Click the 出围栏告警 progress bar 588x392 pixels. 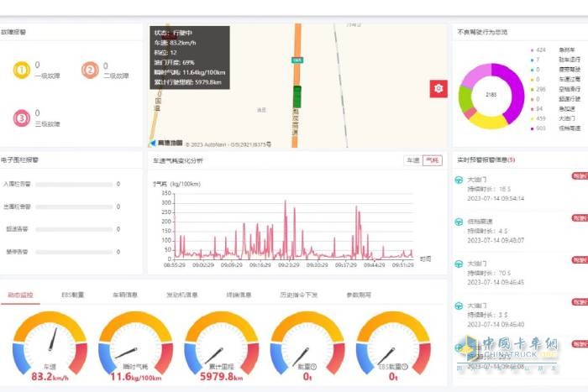pyautogui.click(x=74, y=206)
